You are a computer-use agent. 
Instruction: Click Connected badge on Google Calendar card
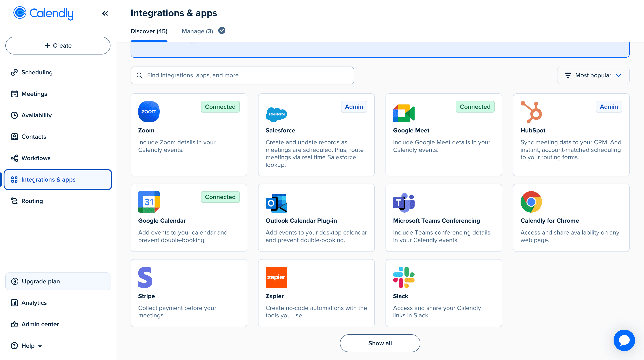[x=220, y=197]
